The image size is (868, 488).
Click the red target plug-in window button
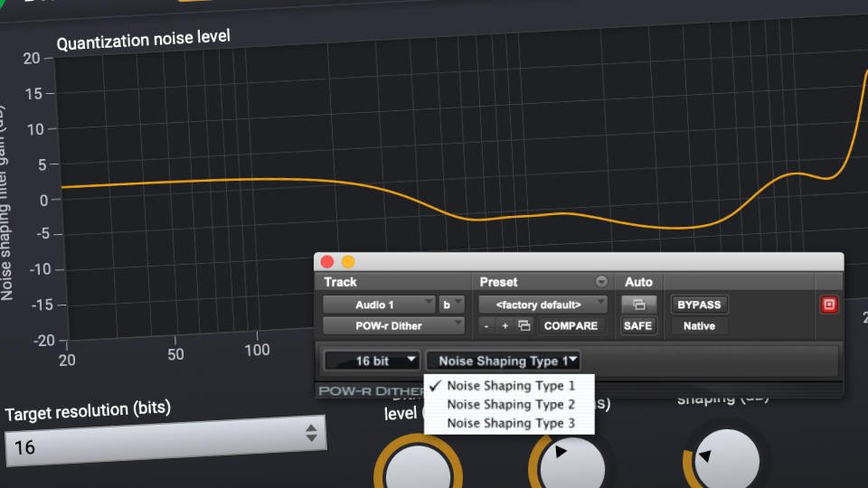tap(829, 305)
